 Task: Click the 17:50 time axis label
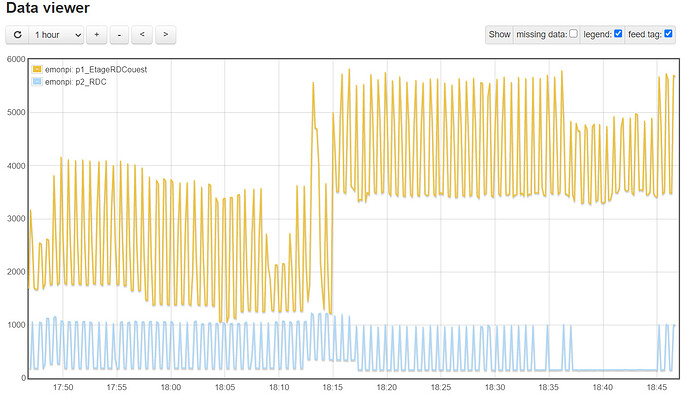63,387
